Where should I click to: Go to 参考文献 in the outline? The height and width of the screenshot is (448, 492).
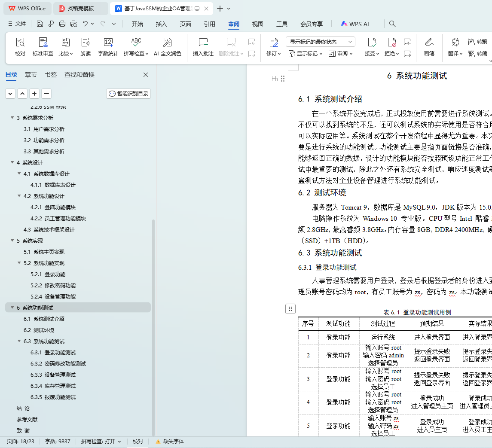[27, 420]
